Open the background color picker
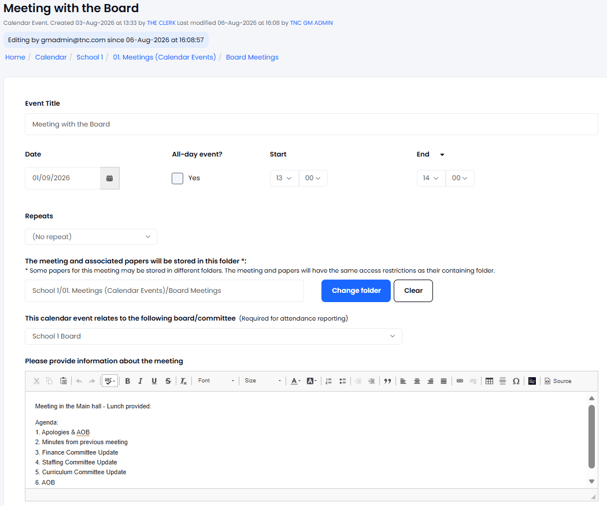 [x=312, y=381]
